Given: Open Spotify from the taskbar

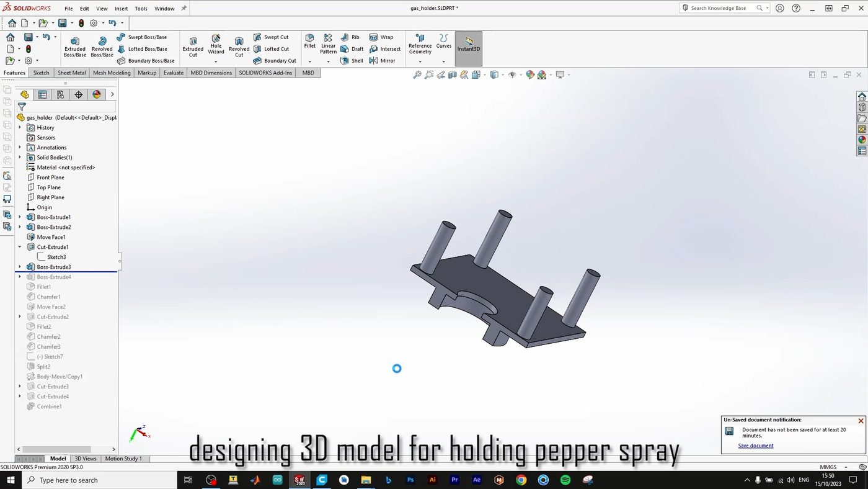Looking at the screenshot, I should tap(565, 480).
